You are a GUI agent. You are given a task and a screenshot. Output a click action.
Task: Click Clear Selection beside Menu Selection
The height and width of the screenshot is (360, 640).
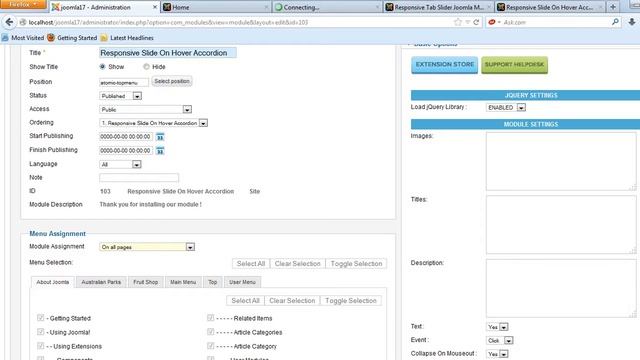298,264
